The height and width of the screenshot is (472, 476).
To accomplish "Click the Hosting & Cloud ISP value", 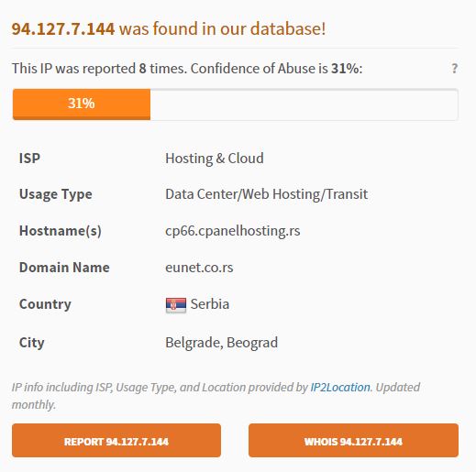I will (x=215, y=159).
